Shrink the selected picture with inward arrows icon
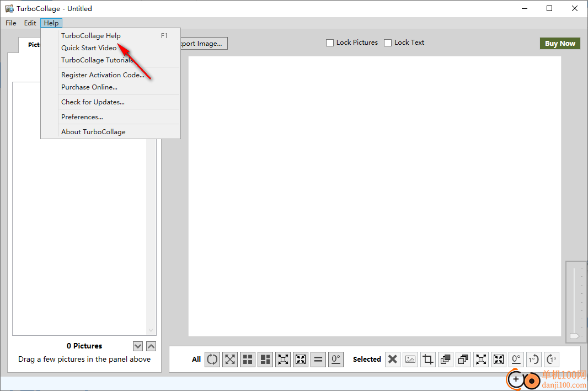 pyautogui.click(x=499, y=360)
